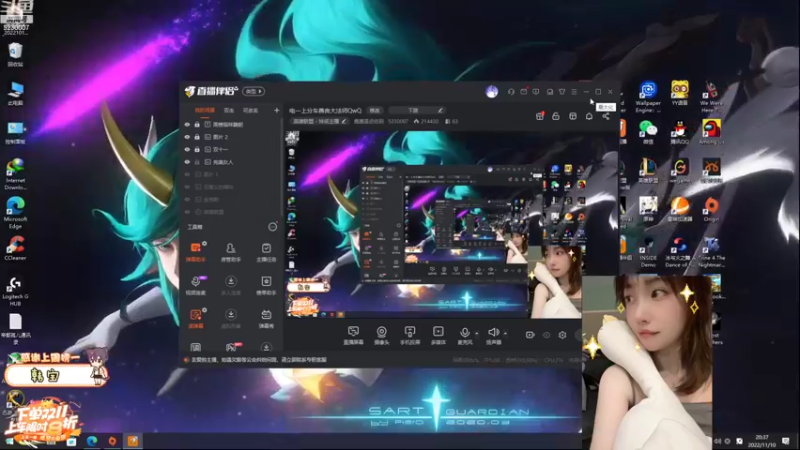Click the speaker icon in bottom bar
The width and height of the screenshot is (800, 450).
coord(493,333)
